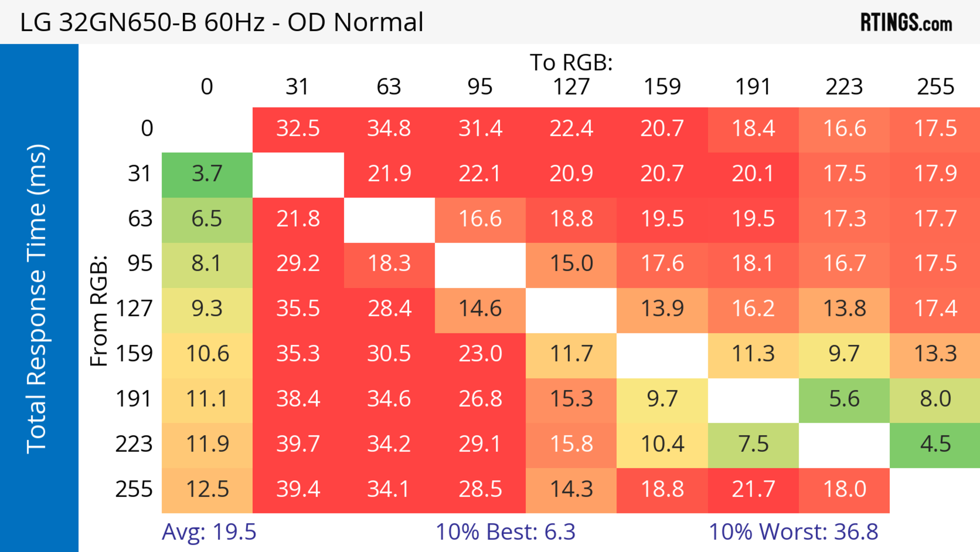Click the red 32.5 heatmap cell

pos(298,129)
